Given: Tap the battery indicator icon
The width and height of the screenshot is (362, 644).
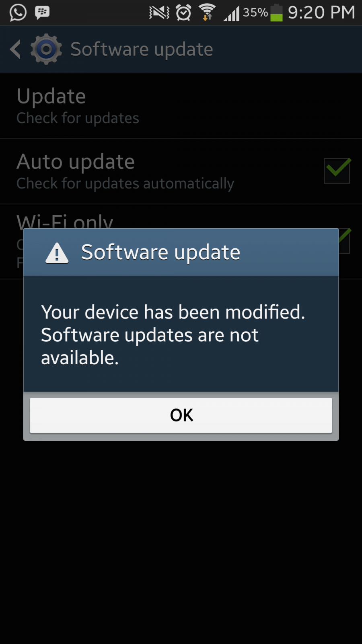Looking at the screenshot, I should pyautogui.click(x=276, y=12).
